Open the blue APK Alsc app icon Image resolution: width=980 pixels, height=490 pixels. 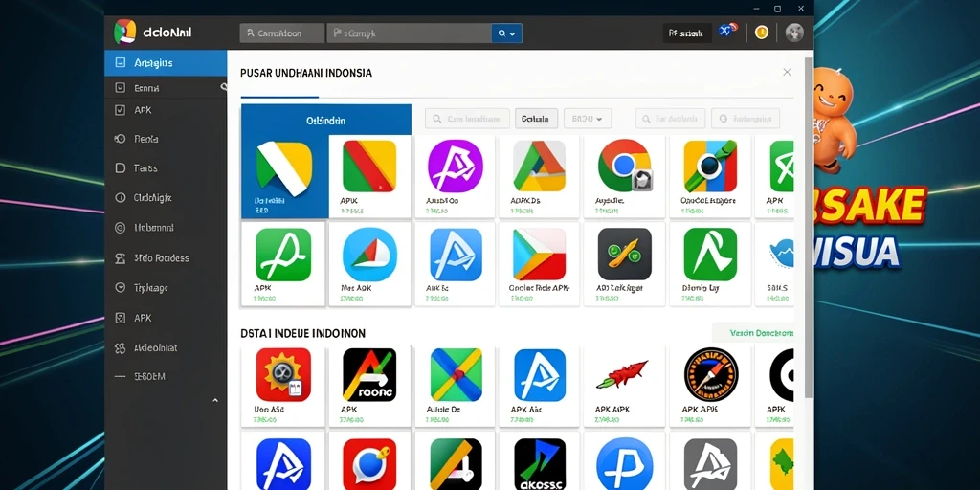pyautogui.click(x=540, y=374)
